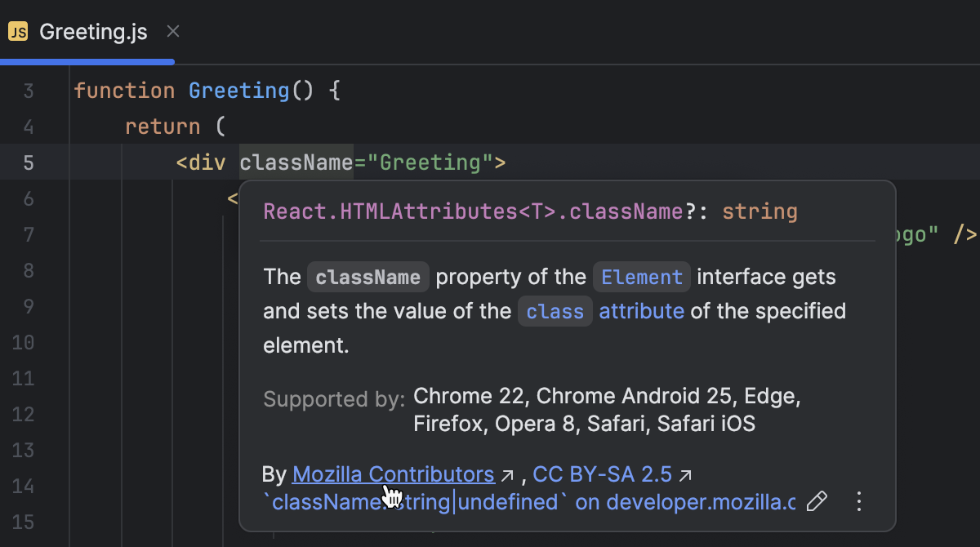Place cursor on the "function" keyword
The image size is (980, 547).
pyautogui.click(x=124, y=91)
